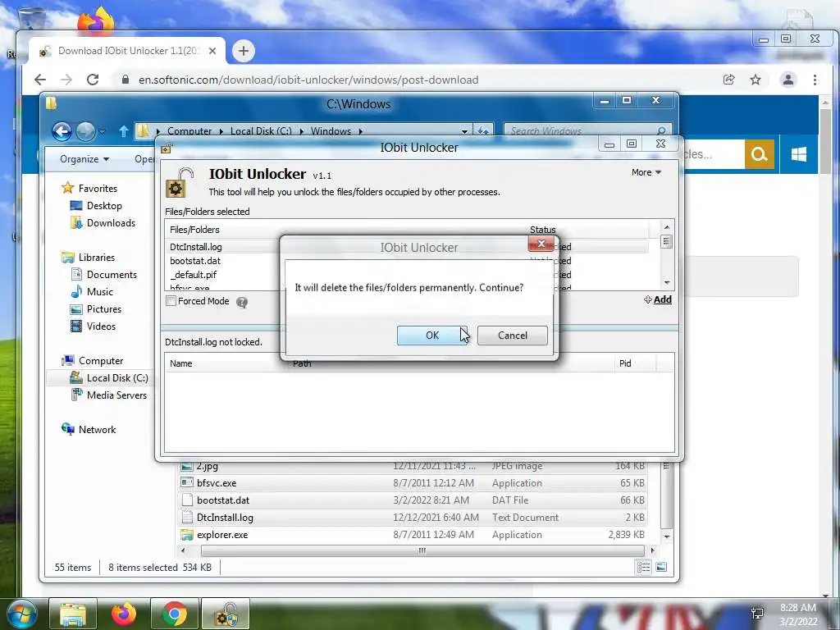Go back in the Chrome browser
This screenshot has height=630, width=840.
click(x=40, y=80)
